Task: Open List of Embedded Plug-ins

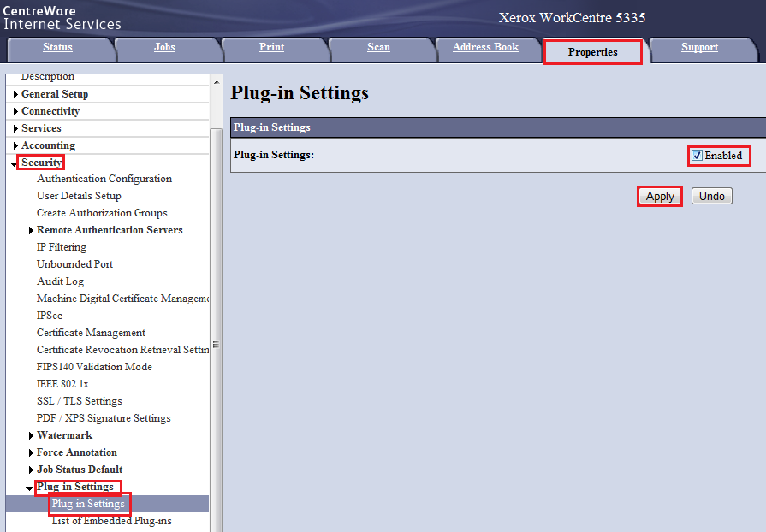Action: point(111,521)
